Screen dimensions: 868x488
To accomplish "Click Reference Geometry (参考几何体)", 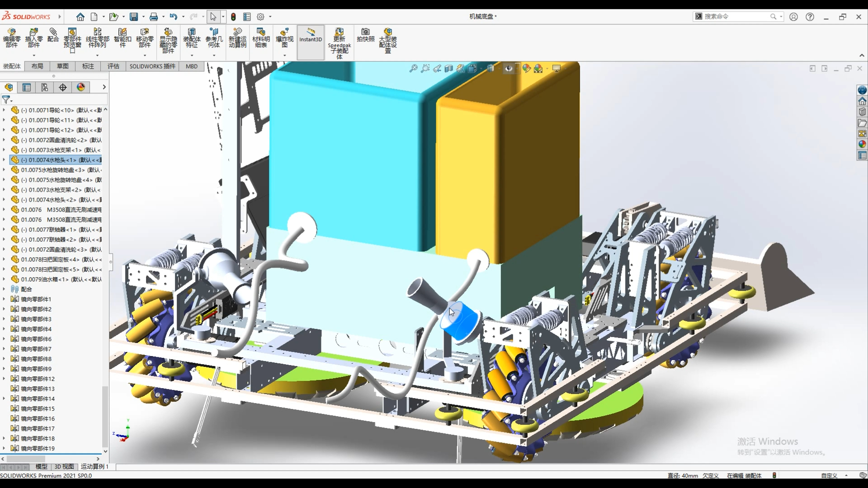I will pyautogui.click(x=214, y=38).
